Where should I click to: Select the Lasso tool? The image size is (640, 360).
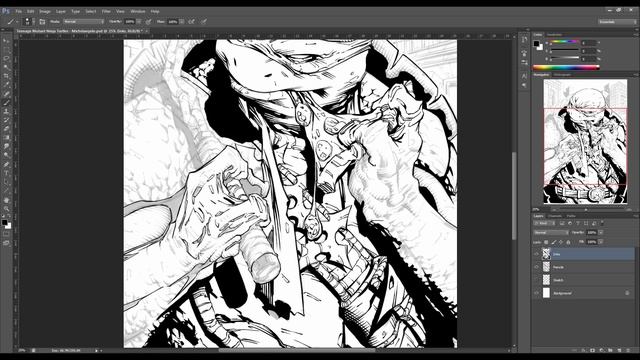pyautogui.click(x=6, y=58)
